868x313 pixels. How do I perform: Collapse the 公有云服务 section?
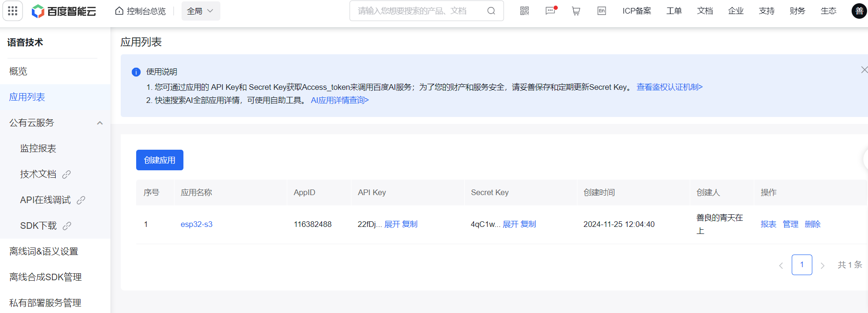[x=100, y=123]
